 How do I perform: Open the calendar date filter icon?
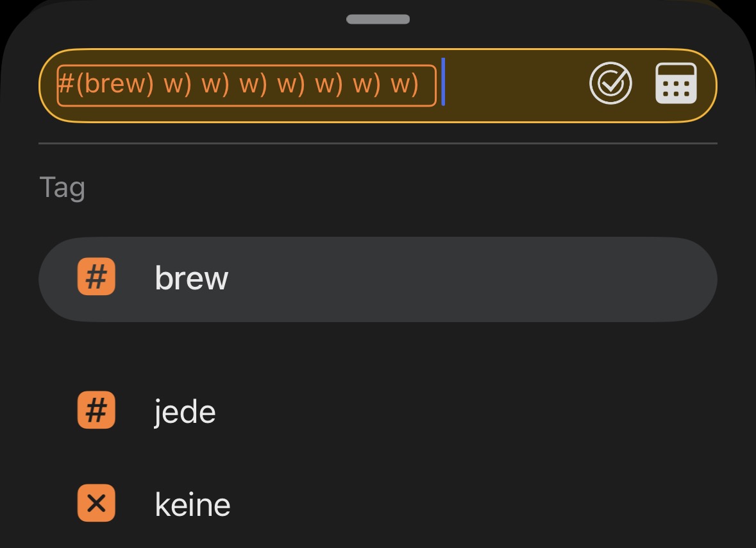tap(676, 83)
